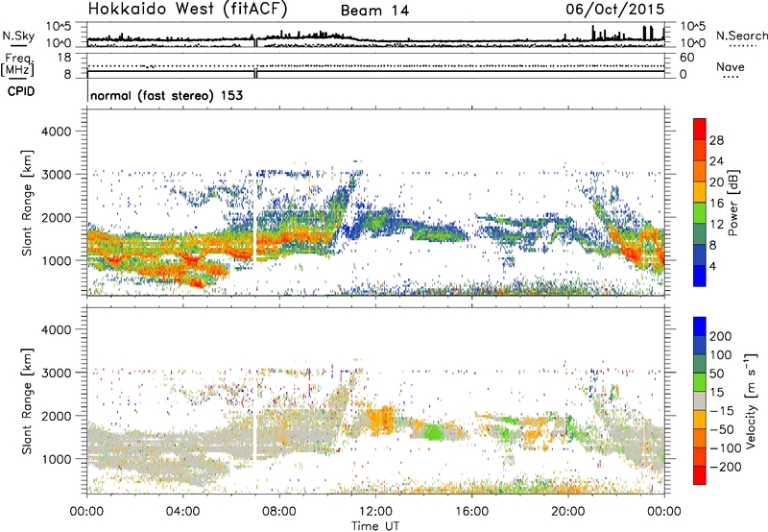This screenshot has height=532, width=768.
Task: Click the "3000" tick of the power panel
Action: (56, 175)
